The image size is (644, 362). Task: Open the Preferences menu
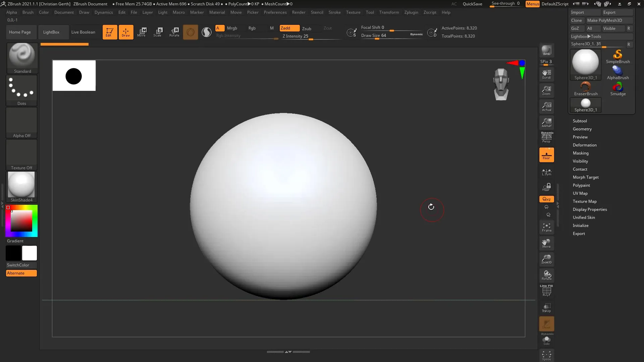275,12
